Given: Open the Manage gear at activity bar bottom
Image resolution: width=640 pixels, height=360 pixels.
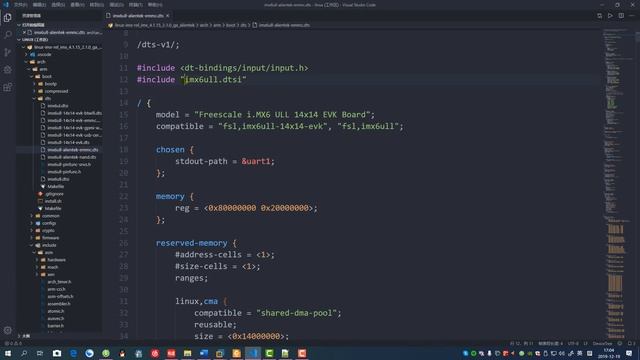Looking at the screenshot, I should click(x=8, y=330).
